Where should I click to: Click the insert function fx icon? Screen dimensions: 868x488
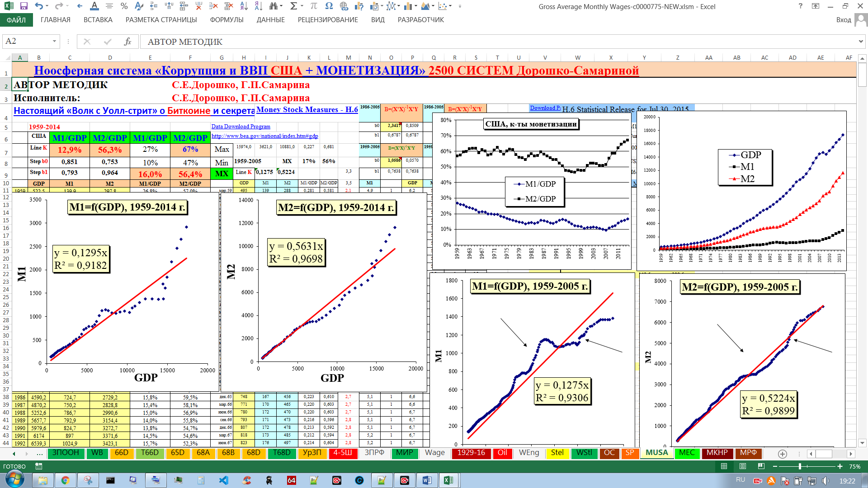coord(128,42)
